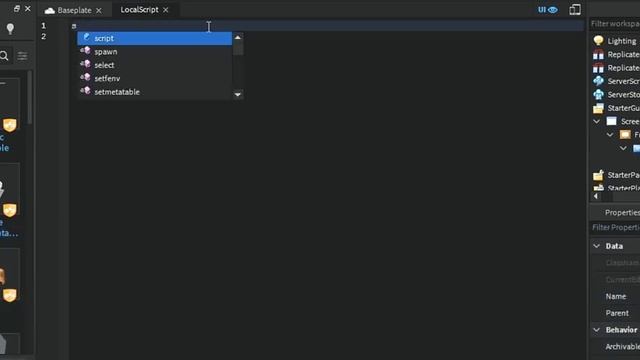
Task: Click the function icon beside 'setfenv'
Action: pyautogui.click(x=85, y=78)
